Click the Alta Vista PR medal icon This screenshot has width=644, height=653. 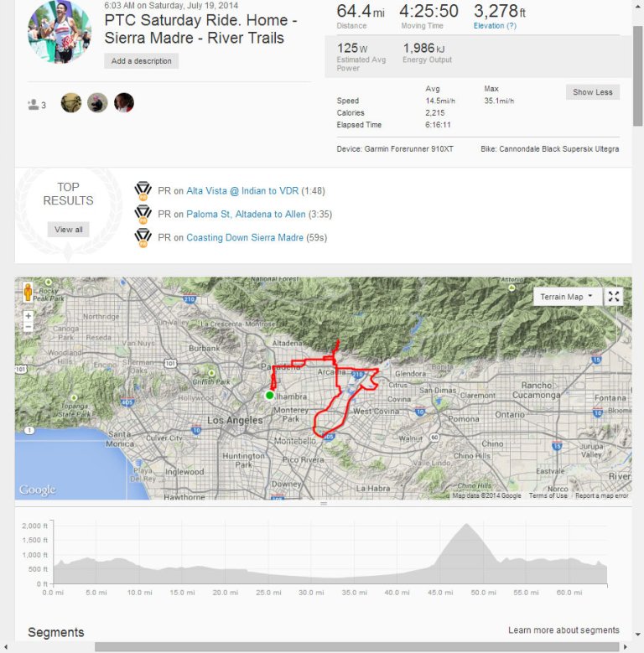(x=143, y=191)
